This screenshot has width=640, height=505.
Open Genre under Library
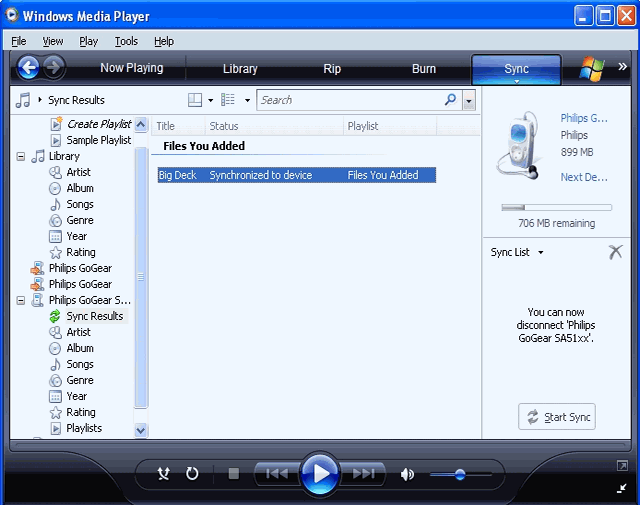80,220
